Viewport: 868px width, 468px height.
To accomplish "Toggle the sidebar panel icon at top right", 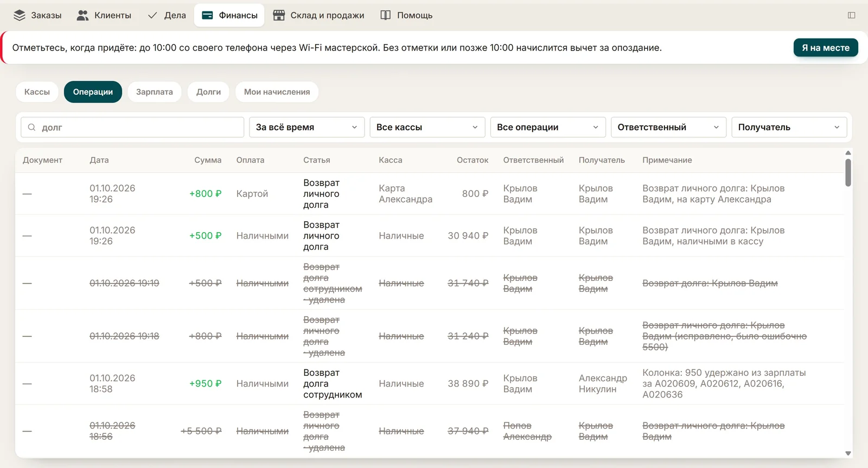I will pyautogui.click(x=852, y=15).
